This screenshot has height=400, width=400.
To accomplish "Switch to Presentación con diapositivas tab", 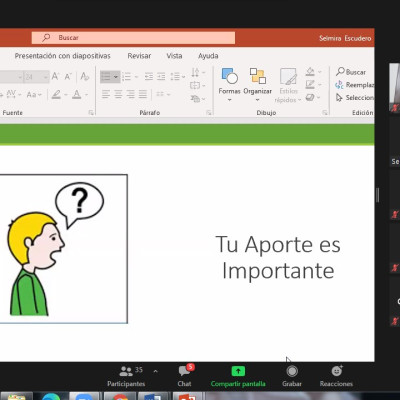I will click(62, 56).
